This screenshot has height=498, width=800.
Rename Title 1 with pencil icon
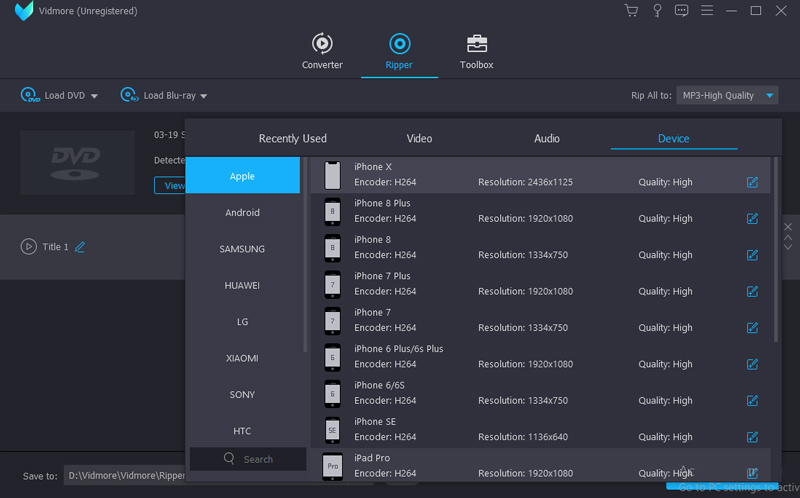(x=80, y=247)
